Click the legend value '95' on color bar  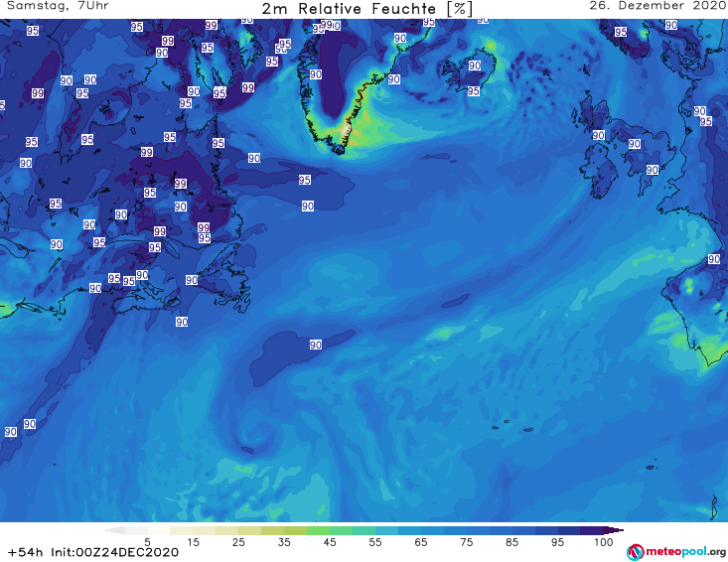point(557,542)
